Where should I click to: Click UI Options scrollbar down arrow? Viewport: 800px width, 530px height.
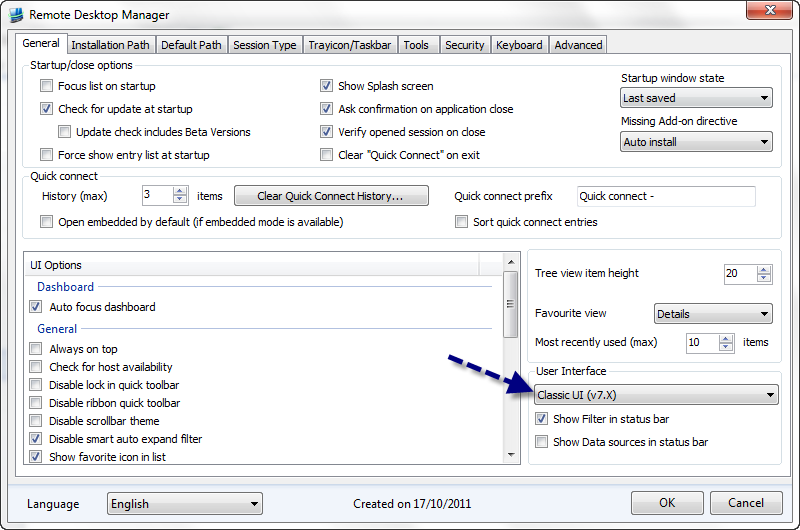[x=511, y=455]
